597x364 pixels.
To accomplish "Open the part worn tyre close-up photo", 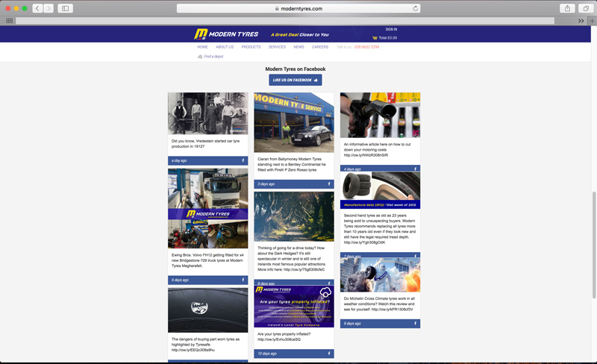I will coord(208,310).
